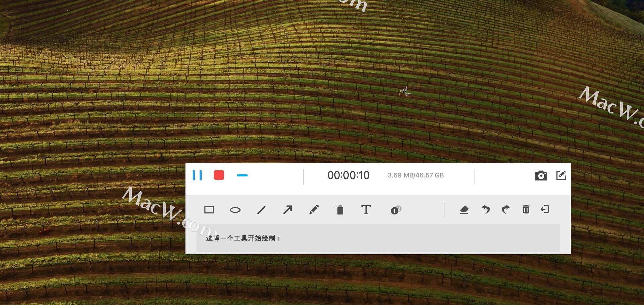Exit drawing mode with the exit icon
Screen dimensions: 644x305
[545, 209]
